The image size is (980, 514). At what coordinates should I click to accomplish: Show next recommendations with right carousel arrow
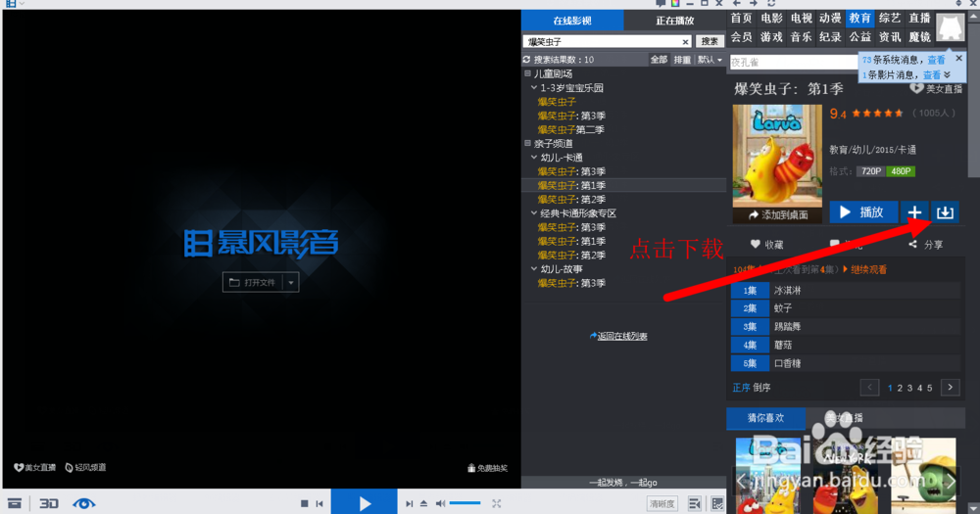(x=951, y=482)
